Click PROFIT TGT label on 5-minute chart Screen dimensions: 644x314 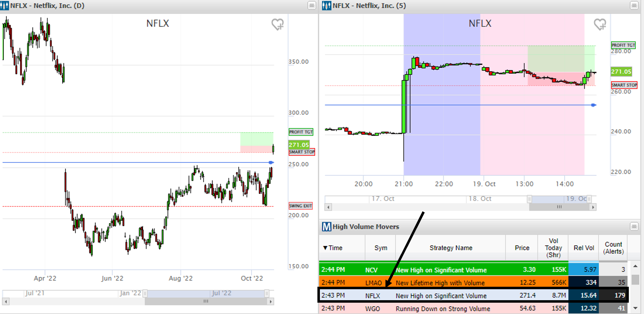tap(623, 45)
